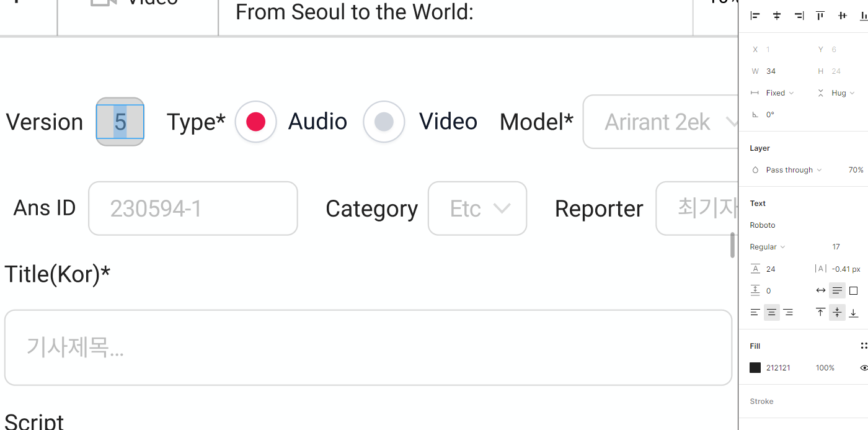Viewport: 868px width, 430px height.
Task: Align text to top vertically
Action: pyautogui.click(x=820, y=313)
